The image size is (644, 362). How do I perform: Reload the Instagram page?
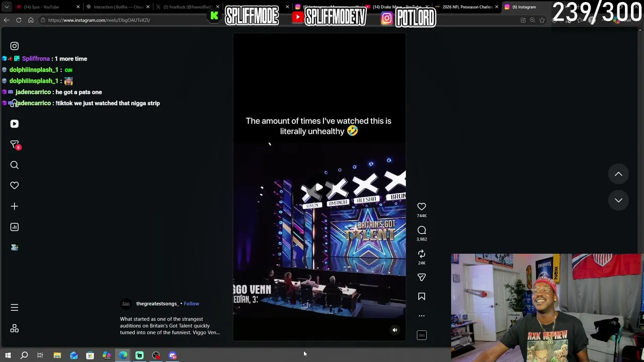[x=19, y=20]
